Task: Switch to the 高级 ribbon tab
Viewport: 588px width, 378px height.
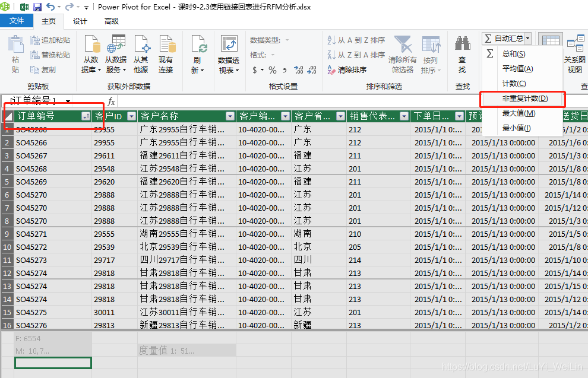Action: pos(112,21)
